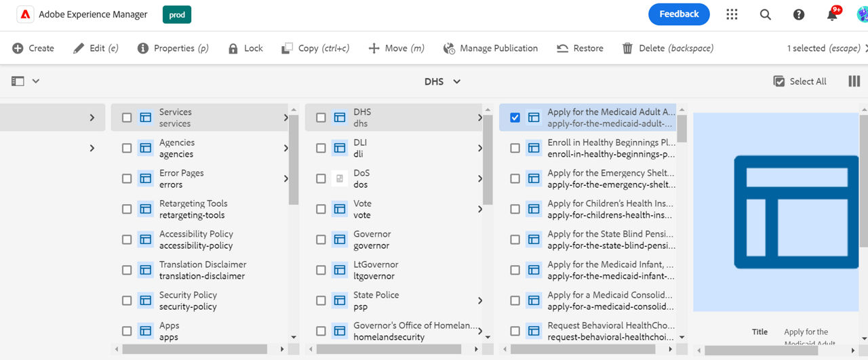The image size is (868, 360).
Task: Click Request Behavioral HealthChoices page icon
Action: coord(533,331)
